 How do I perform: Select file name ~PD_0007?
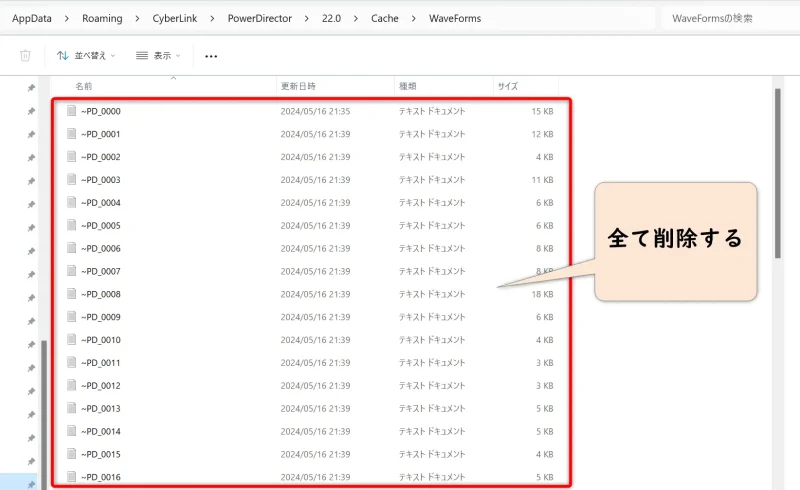point(101,272)
